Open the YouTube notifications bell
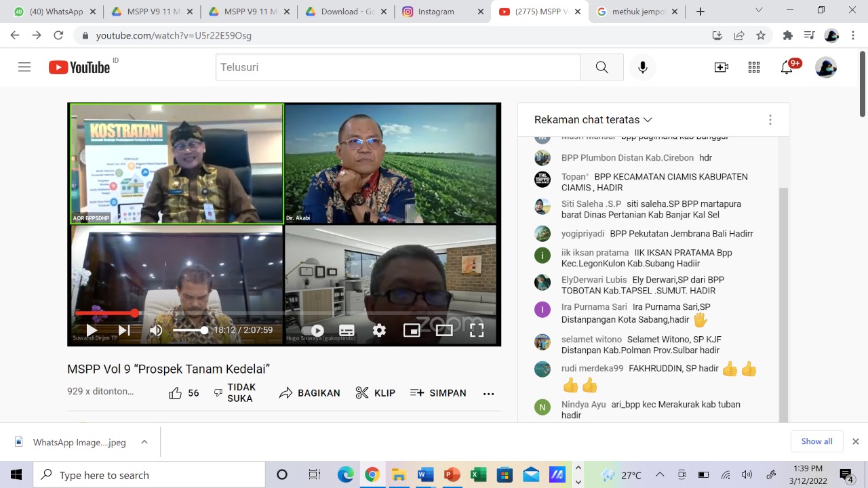The image size is (868, 488). 787,67
